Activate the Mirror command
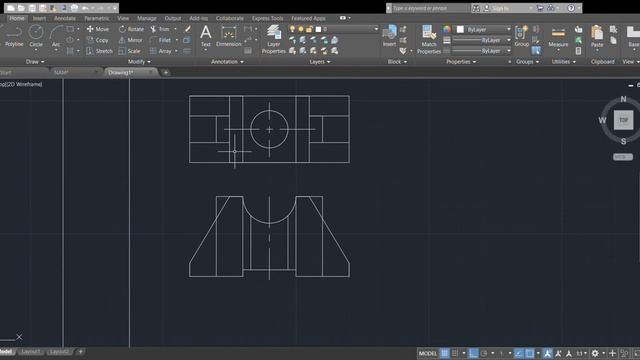Image resolution: width=640 pixels, height=360 pixels. coord(130,40)
